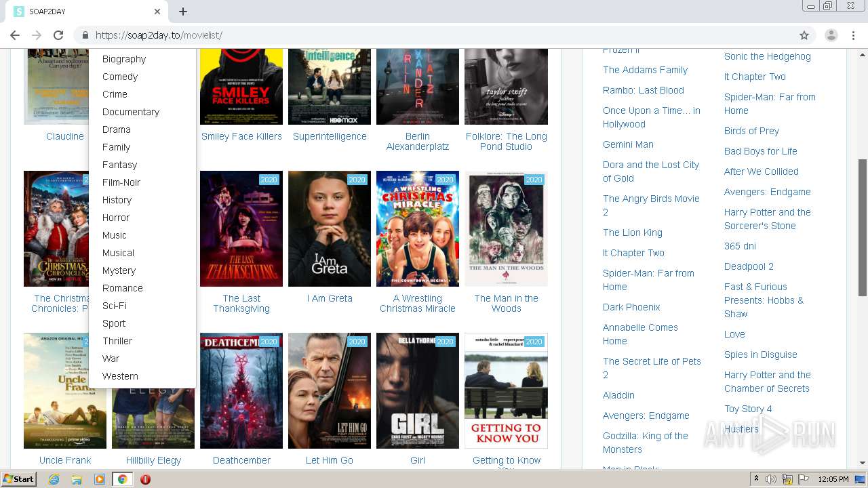The width and height of the screenshot is (868, 488).
Task: Open Aladdin sidebar link
Action: pyautogui.click(x=618, y=395)
